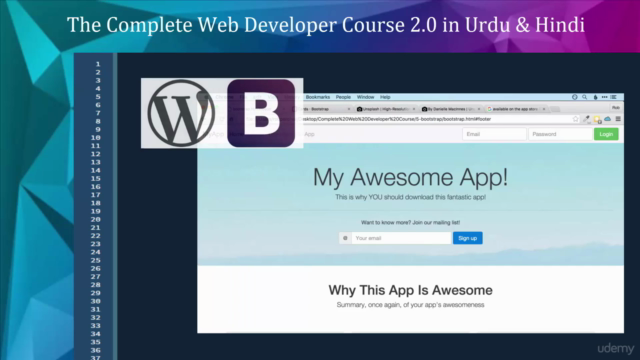
Task: Open the Help menu
Action: [385, 97]
